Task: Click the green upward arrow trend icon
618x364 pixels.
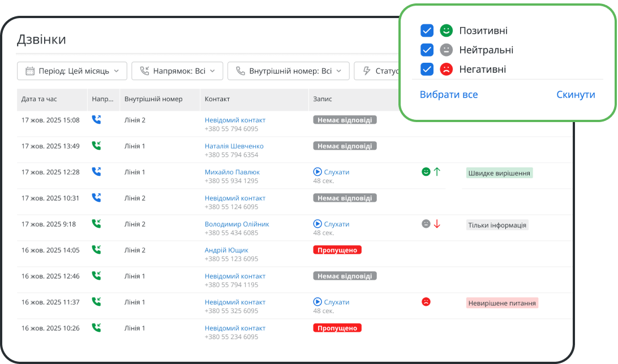Action: click(437, 171)
